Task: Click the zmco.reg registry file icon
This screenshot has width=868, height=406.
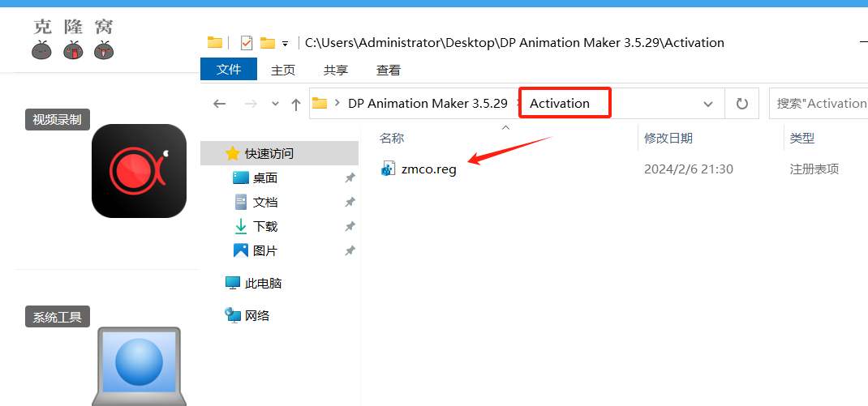Action: click(389, 169)
